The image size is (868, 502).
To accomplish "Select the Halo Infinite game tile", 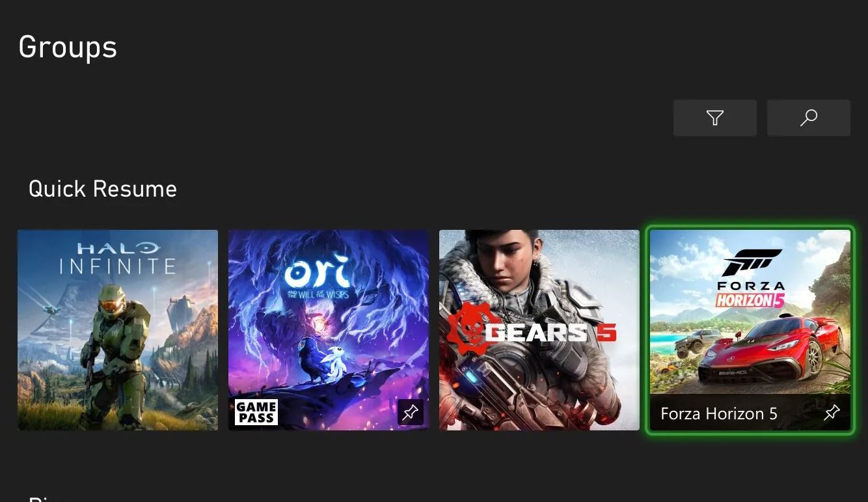I will coord(118,329).
